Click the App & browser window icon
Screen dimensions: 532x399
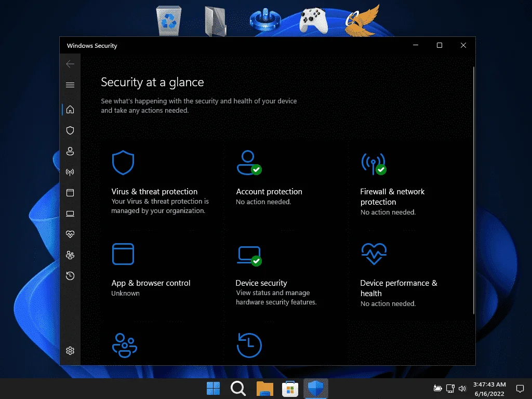[x=123, y=254]
